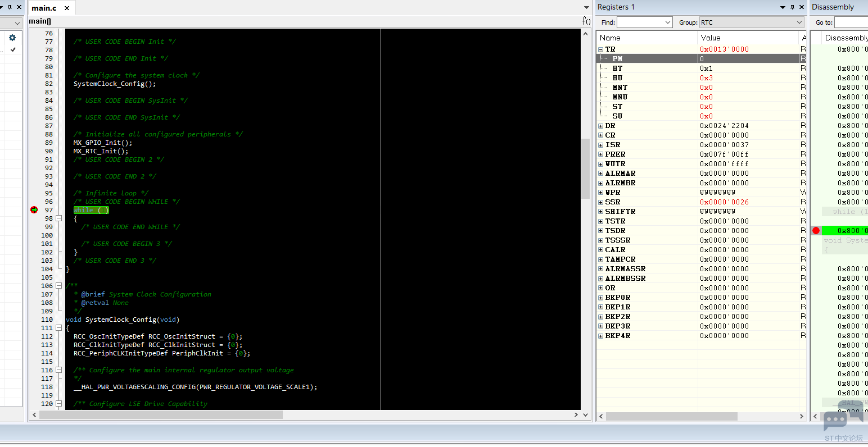The height and width of the screenshot is (447, 868).
Task: Click the disassembly red breakpoint dot
Action: point(816,230)
